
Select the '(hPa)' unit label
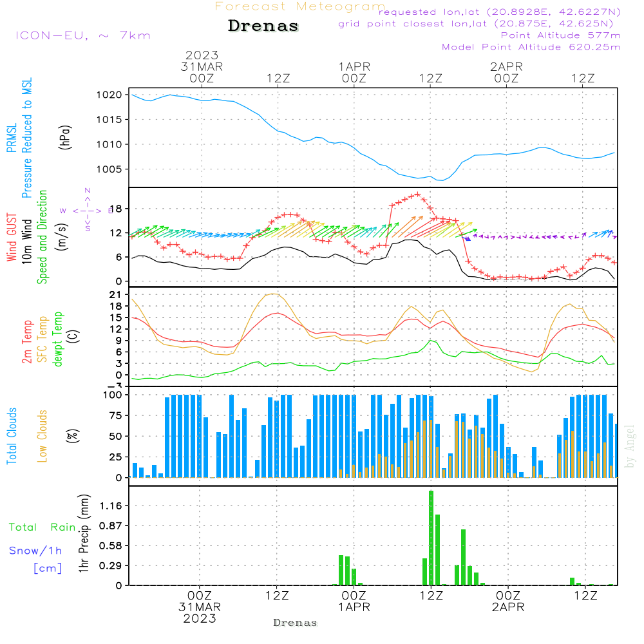click(x=64, y=137)
